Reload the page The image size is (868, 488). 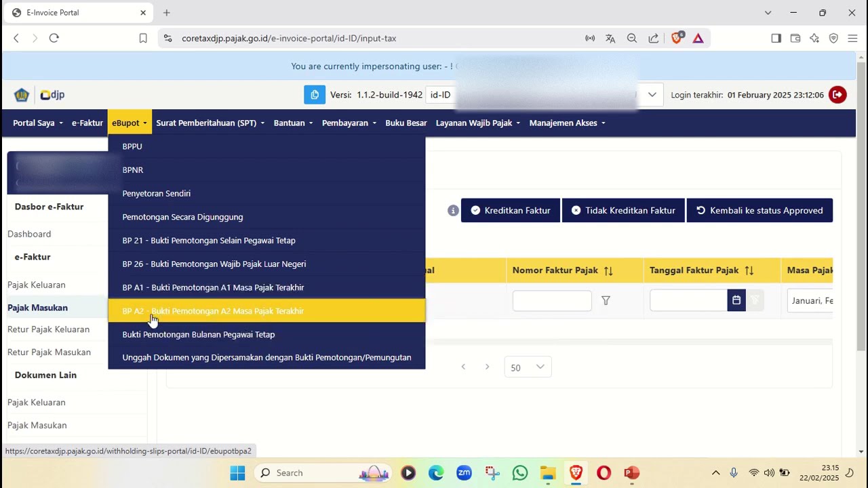tap(54, 38)
